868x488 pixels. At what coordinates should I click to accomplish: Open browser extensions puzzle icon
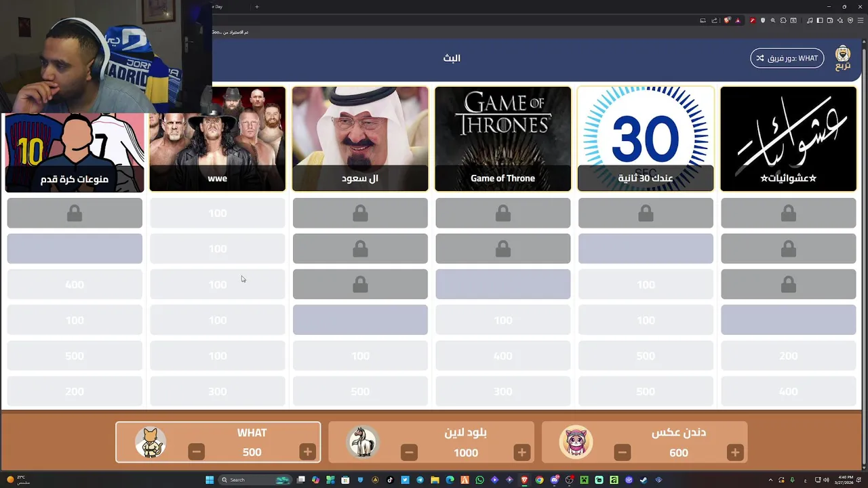(x=783, y=20)
